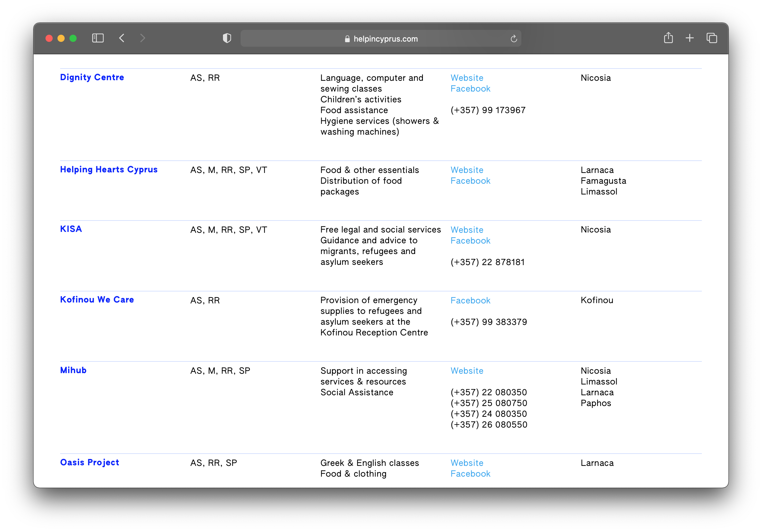Screen dimensions: 762x532
Task: Visit Kofinou We Care Facebook link
Action: 470,301
